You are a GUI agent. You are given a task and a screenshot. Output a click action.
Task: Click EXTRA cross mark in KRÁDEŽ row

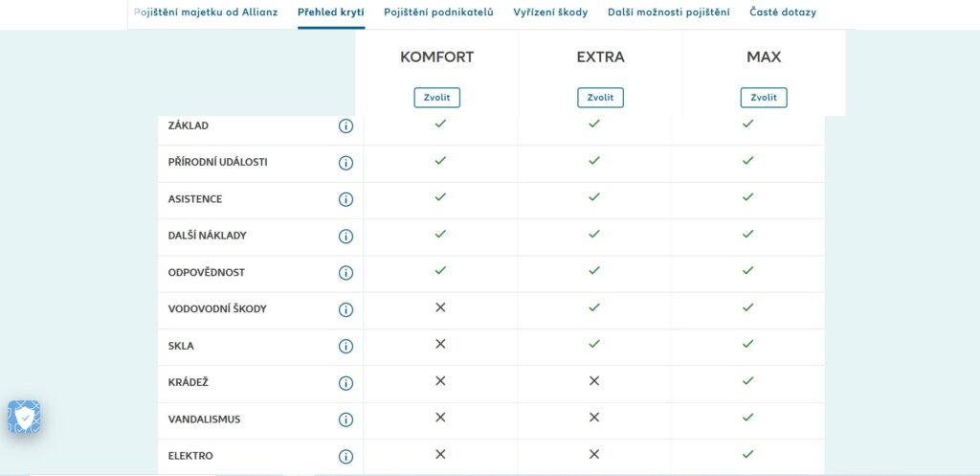click(x=594, y=380)
